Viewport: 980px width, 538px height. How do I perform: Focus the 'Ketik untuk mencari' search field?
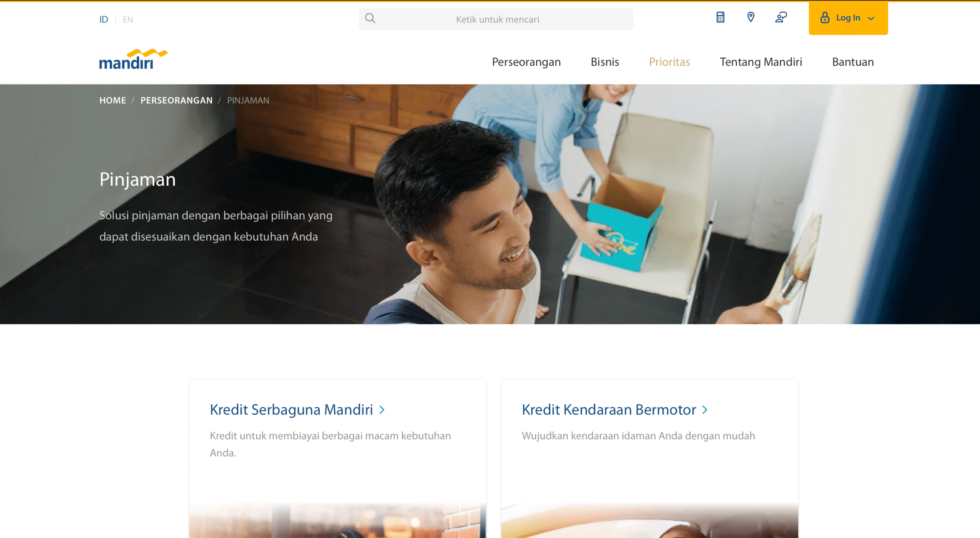pyautogui.click(x=496, y=19)
